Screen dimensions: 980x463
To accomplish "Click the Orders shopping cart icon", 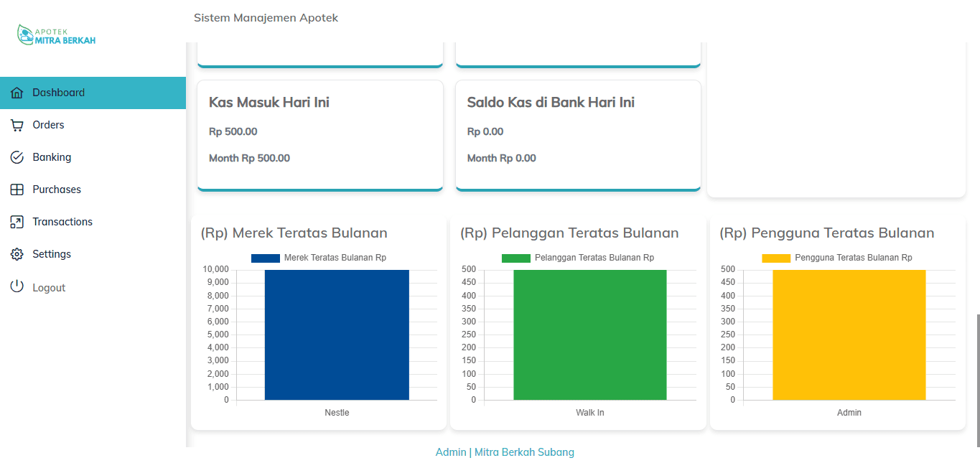I will coord(17,125).
